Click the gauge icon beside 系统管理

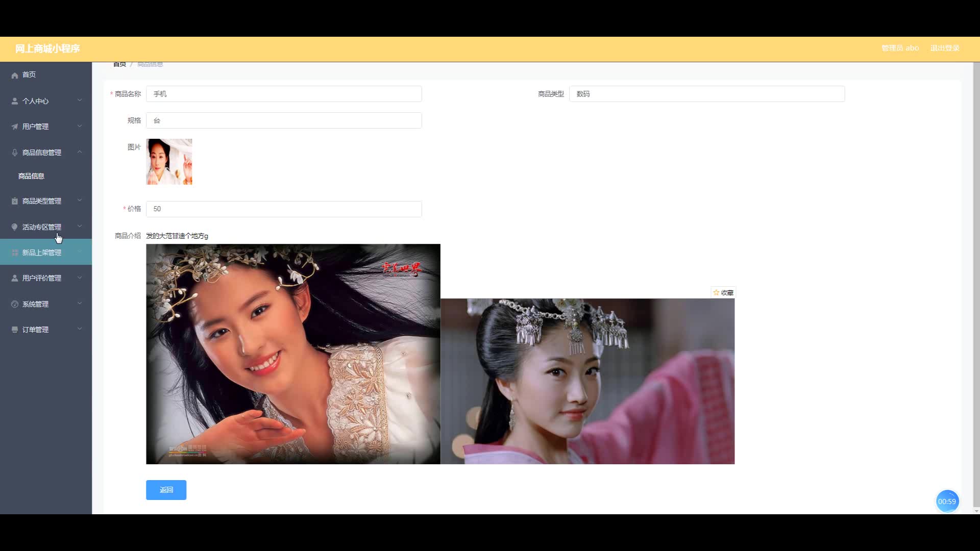[15, 304]
